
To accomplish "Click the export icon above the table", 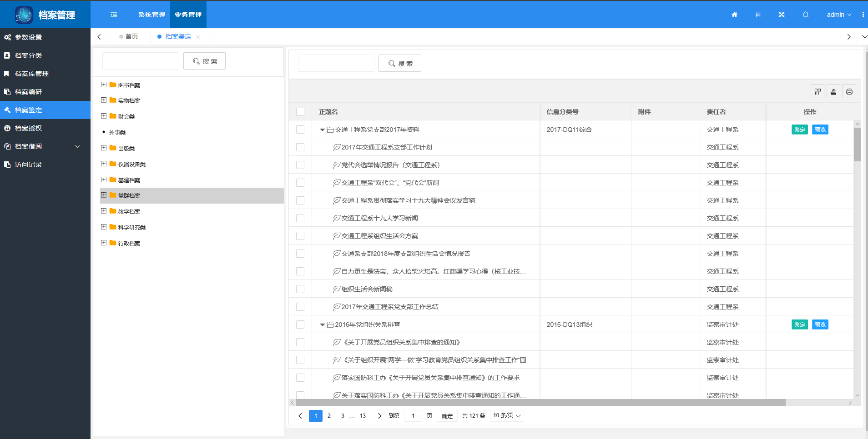I will (833, 91).
